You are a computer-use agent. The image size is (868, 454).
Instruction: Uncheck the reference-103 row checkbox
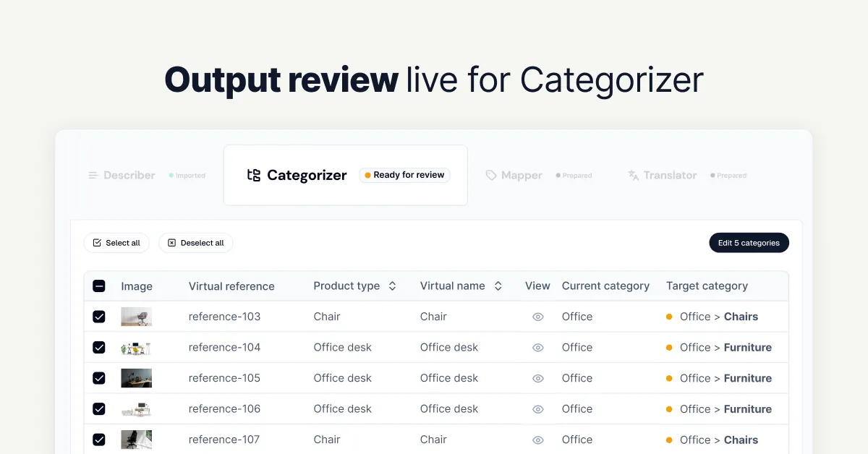[99, 317]
